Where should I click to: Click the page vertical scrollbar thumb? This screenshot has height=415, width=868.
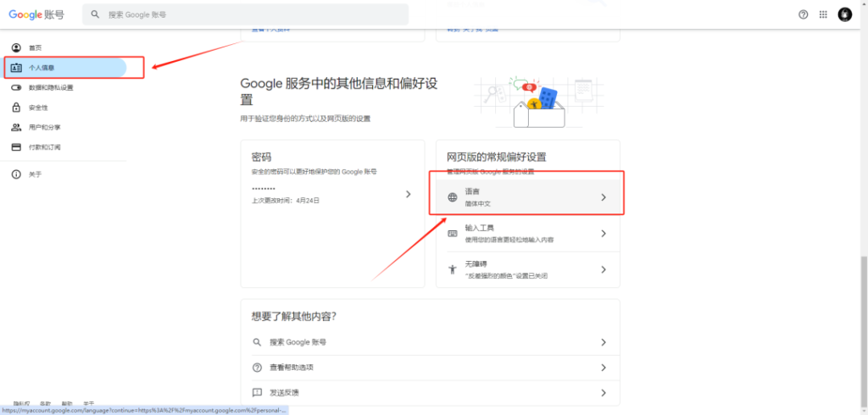[x=864, y=331]
